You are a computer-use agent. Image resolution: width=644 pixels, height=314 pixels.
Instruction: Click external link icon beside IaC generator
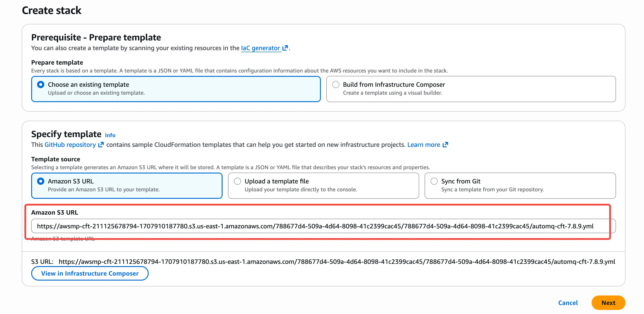[x=285, y=48]
